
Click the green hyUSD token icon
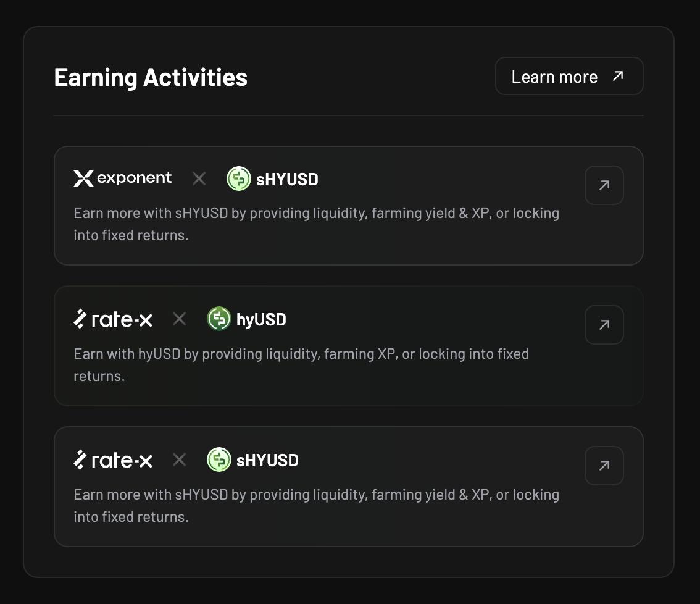[219, 319]
